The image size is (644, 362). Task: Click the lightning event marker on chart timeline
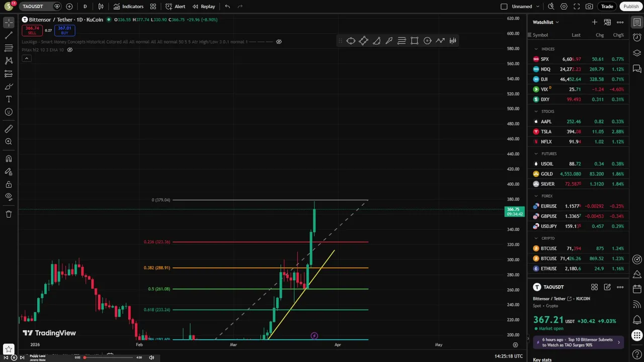314,336
